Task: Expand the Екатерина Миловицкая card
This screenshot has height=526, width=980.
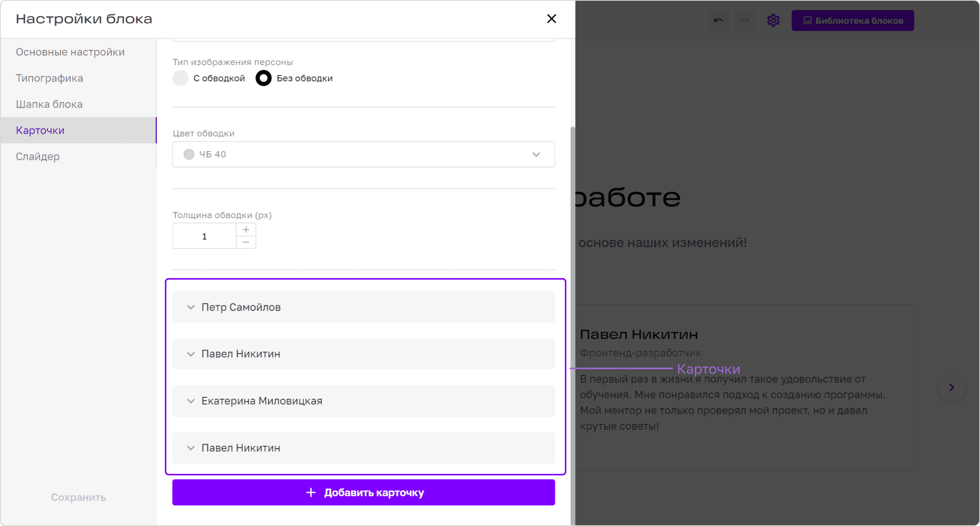Action: pos(363,401)
